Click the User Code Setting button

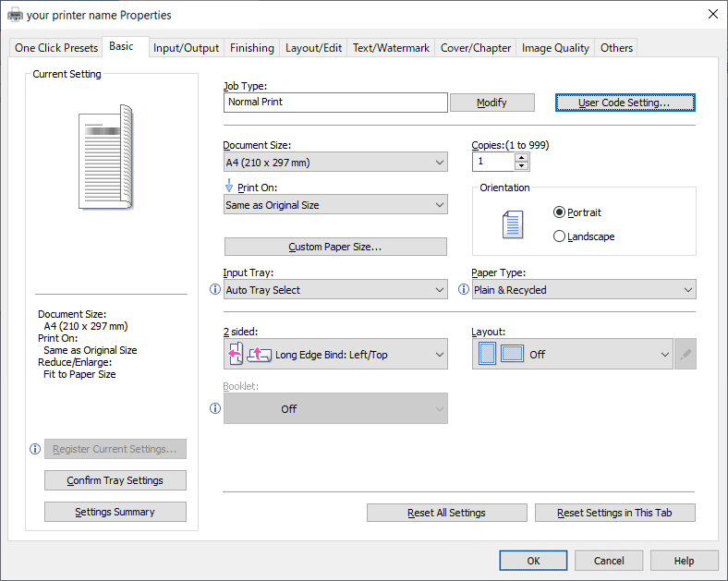click(x=625, y=103)
